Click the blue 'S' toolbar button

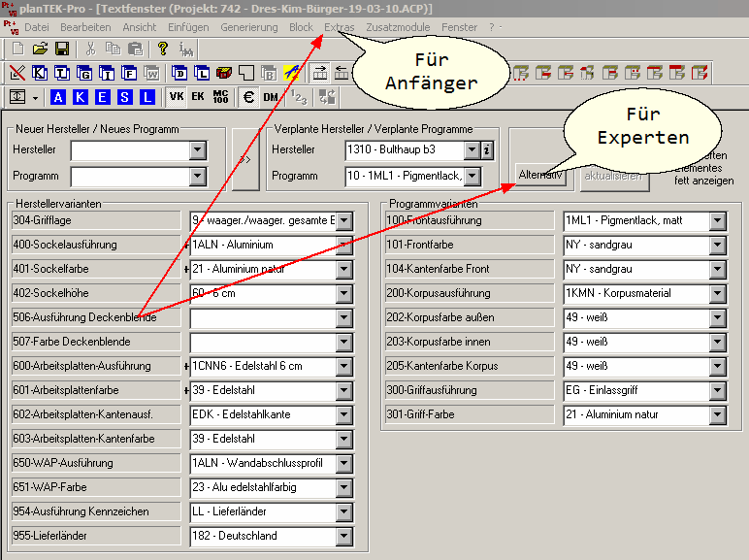pos(124,97)
